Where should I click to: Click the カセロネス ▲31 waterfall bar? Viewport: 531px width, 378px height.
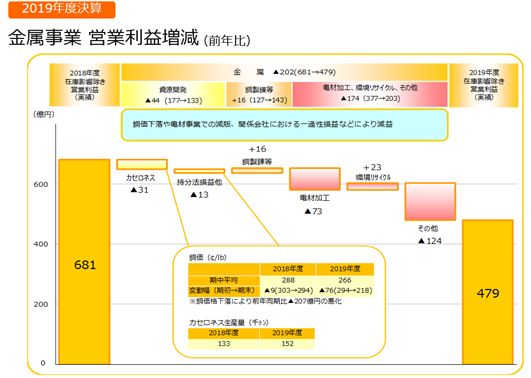(x=142, y=164)
